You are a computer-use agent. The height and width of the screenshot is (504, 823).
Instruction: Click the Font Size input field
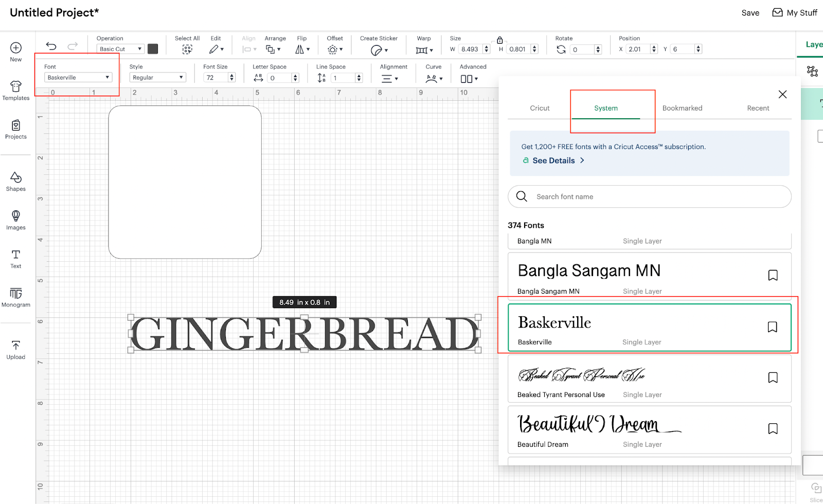click(x=216, y=78)
